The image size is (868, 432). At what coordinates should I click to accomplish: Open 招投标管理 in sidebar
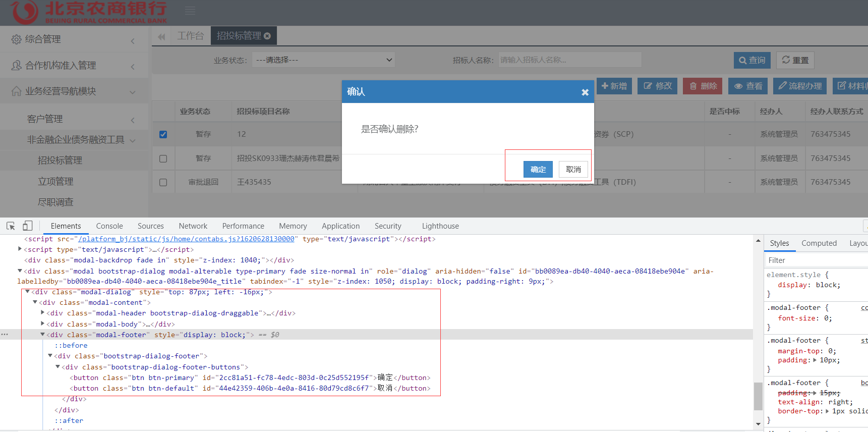point(60,160)
